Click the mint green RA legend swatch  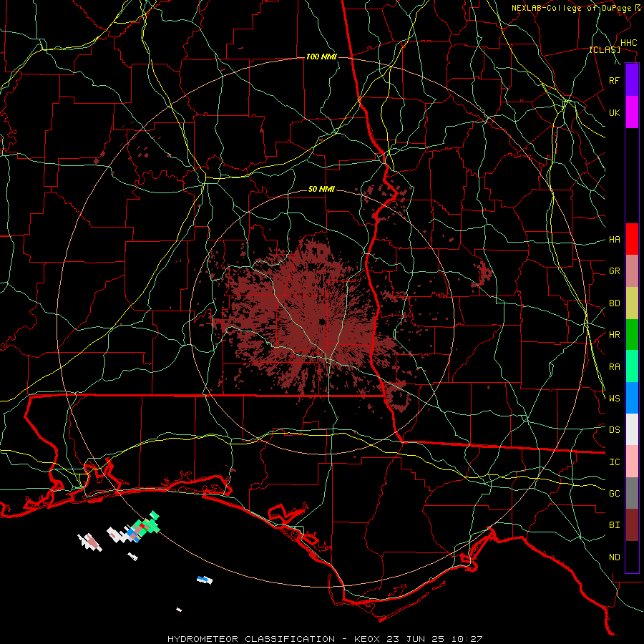(x=632, y=366)
